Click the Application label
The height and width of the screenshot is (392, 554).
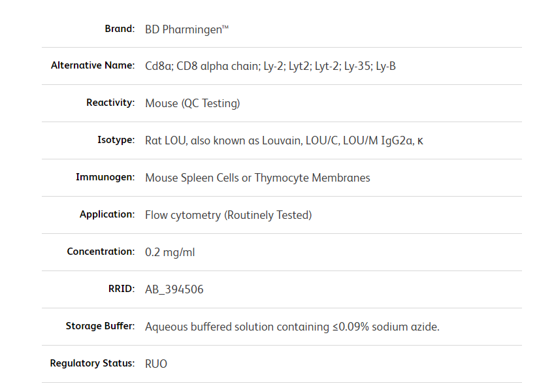point(107,215)
